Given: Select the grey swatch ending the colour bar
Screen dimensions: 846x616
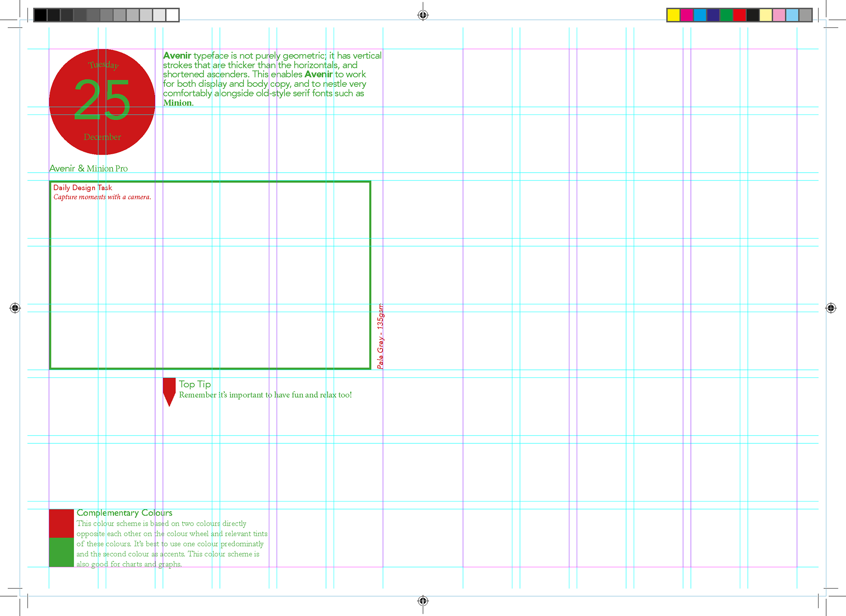Looking at the screenshot, I should click(805, 15).
